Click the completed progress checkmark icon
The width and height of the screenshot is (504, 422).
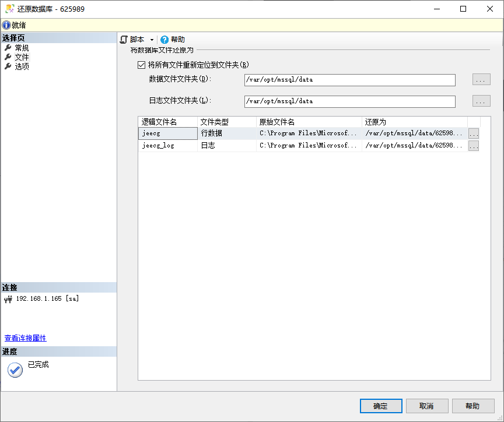pos(15,370)
